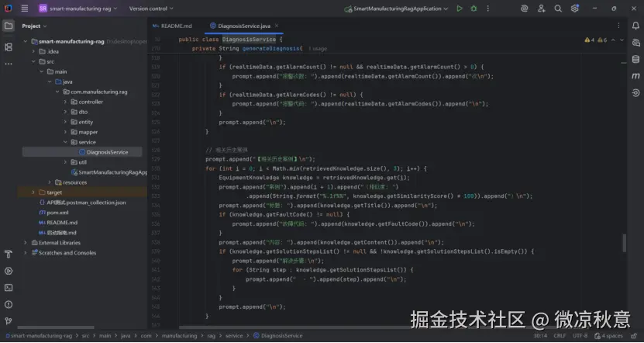This screenshot has width=644, height=343.
Task: Click DiagnosisService breadcrumb in status bar
Action: click(278, 336)
